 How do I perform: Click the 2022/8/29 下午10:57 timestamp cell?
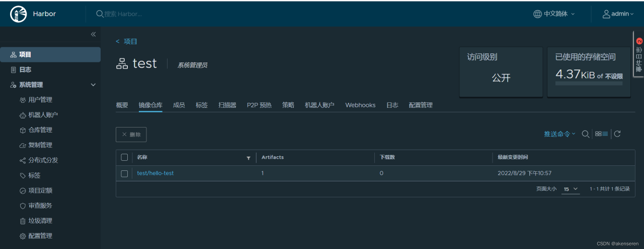[524, 173]
